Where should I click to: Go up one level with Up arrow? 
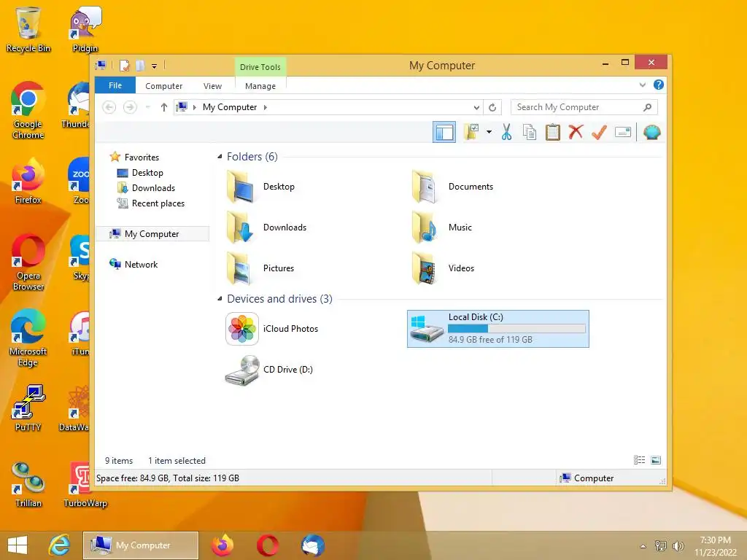164,107
